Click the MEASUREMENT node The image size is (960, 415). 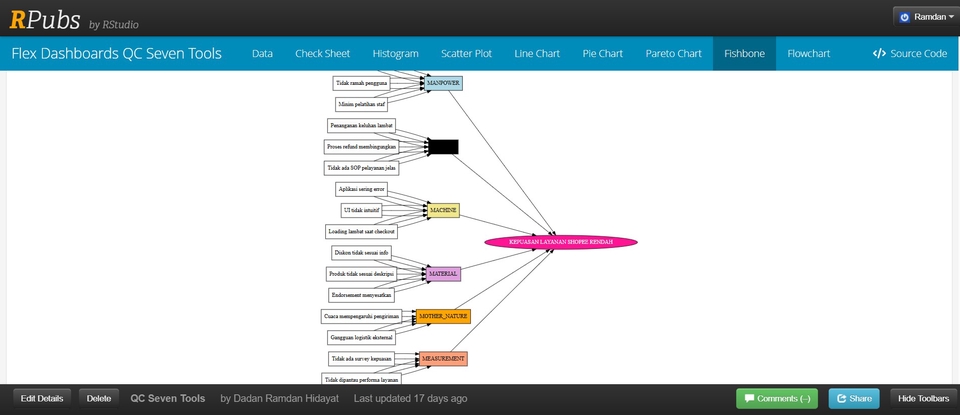[x=443, y=359]
